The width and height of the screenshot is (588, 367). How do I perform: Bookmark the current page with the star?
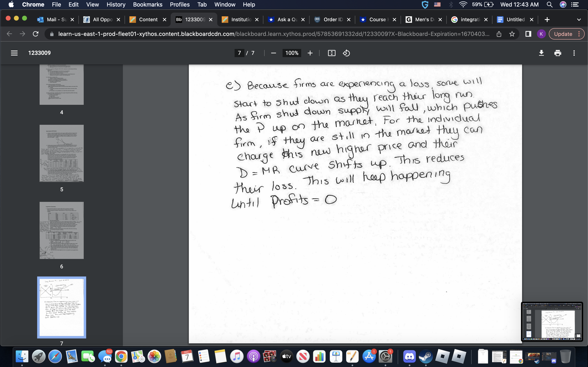[x=512, y=34]
